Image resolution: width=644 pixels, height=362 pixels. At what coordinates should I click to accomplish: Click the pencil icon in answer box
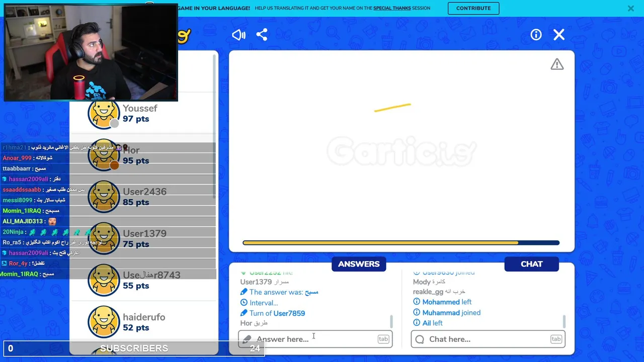pyautogui.click(x=247, y=339)
